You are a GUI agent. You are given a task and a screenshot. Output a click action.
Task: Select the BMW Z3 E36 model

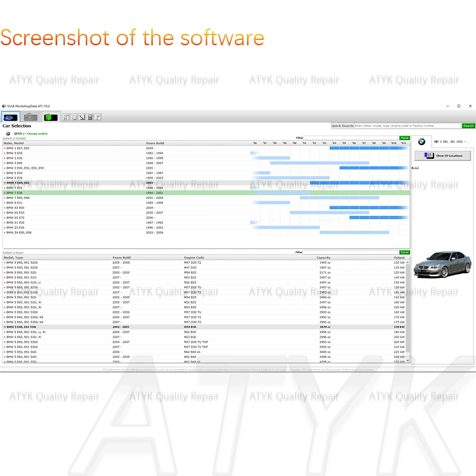coord(206,228)
